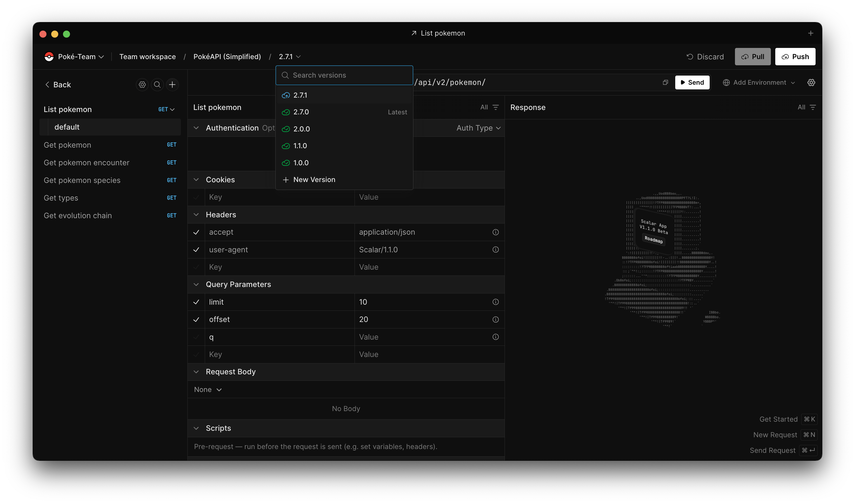Open the sidebar search icon

tap(157, 85)
